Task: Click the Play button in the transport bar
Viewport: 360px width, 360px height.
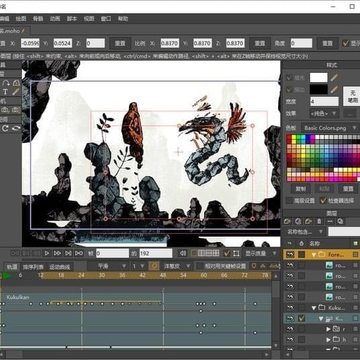Action: (x=47, y=253)
